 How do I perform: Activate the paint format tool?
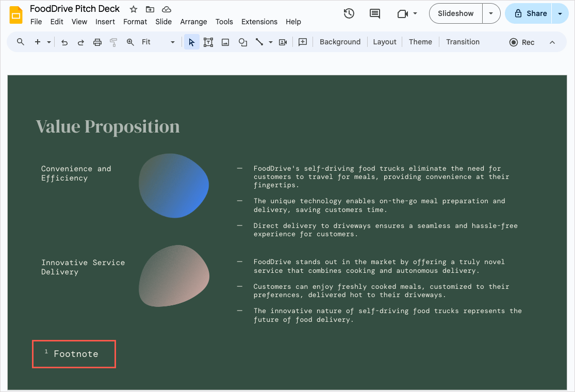point(113,42)
